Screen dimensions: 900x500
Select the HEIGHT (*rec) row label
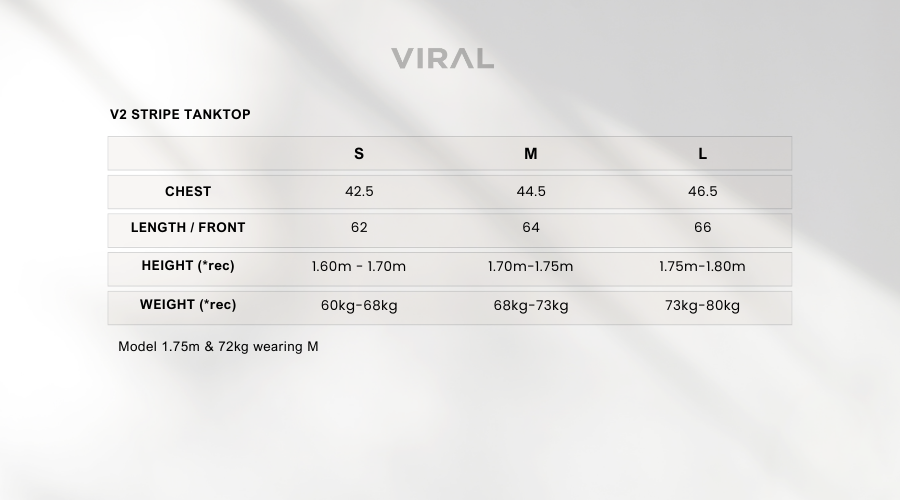(188, 266)
